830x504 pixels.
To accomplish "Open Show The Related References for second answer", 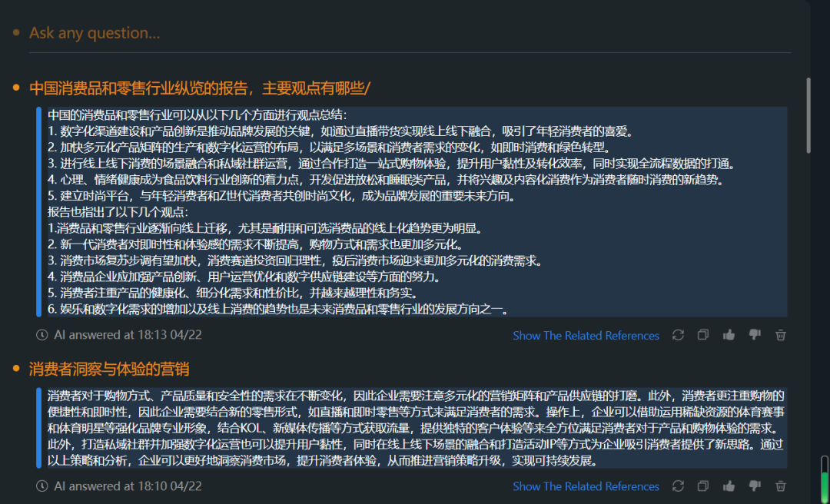I will 586,486.
